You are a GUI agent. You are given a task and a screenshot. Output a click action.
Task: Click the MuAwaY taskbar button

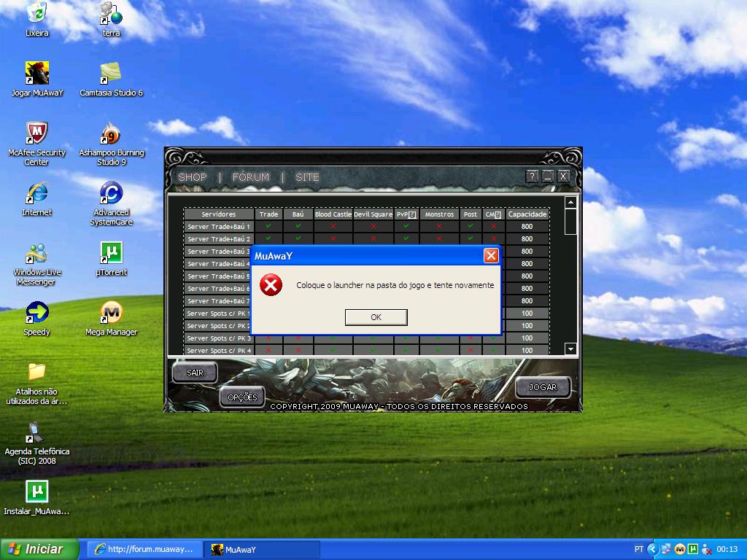pos(261,550)
